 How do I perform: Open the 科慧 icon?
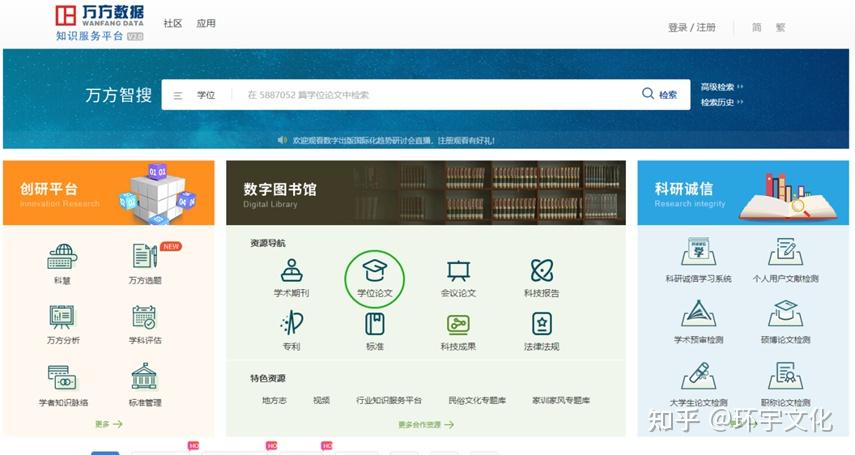click(x=62, y=257)
